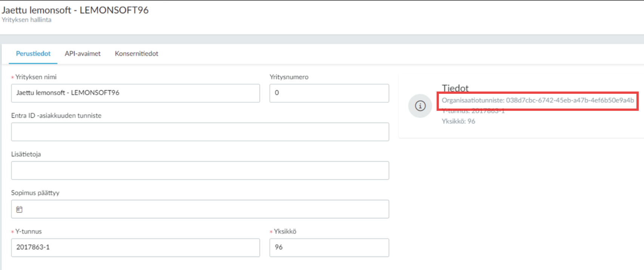Click the Yrityksen nimi input field
This screenshot has width=644, height=270.
pos(135,93)
